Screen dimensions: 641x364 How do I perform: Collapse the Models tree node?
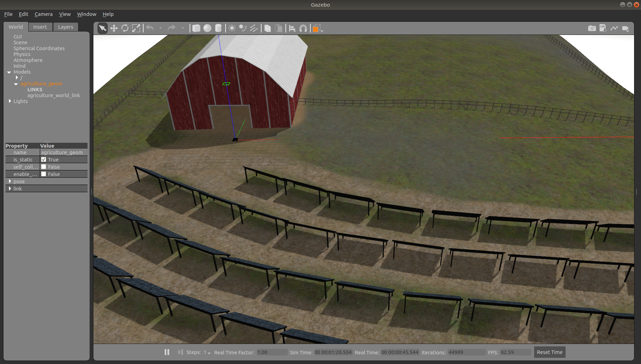pos(9,72)
